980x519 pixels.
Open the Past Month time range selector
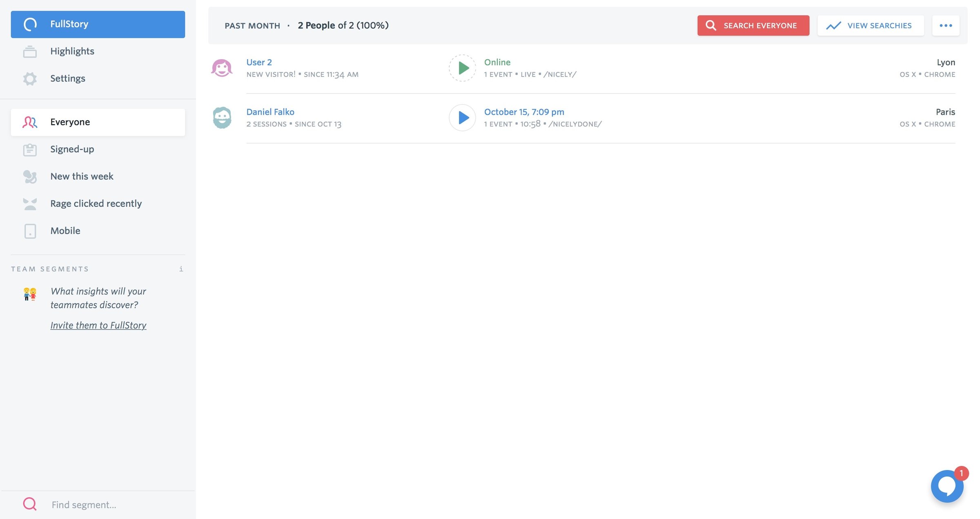252,26
